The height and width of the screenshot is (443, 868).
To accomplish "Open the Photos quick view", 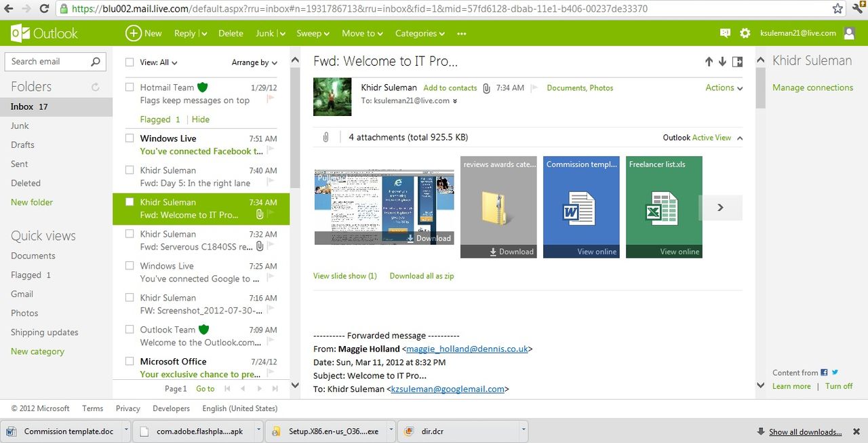I will [x=24, y=313].
